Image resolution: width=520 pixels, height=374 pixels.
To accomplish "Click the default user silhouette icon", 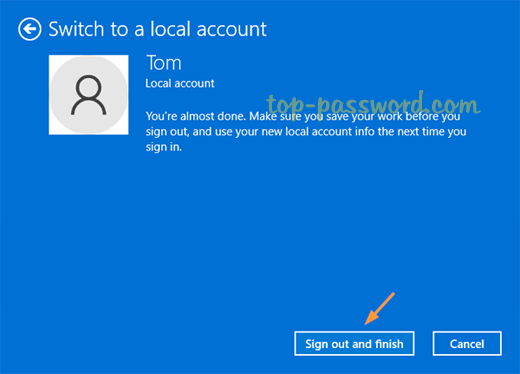I will point(89,96).
